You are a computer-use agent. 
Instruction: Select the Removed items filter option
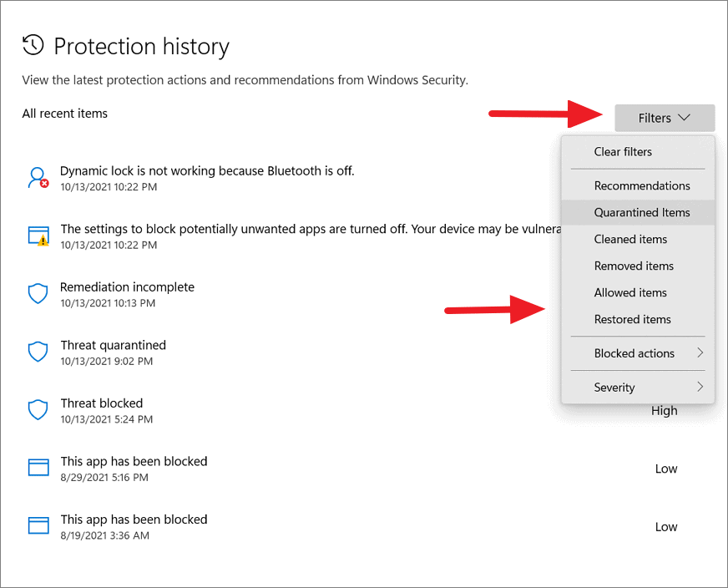coord(634,266)
